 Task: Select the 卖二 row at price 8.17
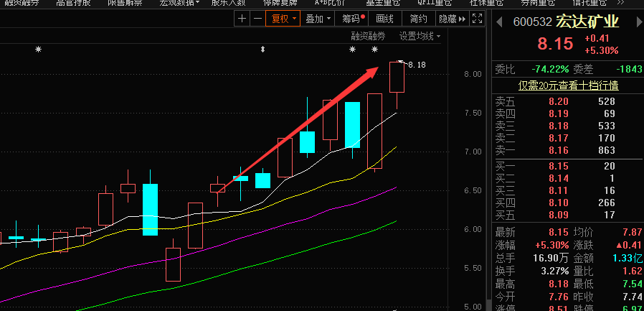[x=569, y=138]
